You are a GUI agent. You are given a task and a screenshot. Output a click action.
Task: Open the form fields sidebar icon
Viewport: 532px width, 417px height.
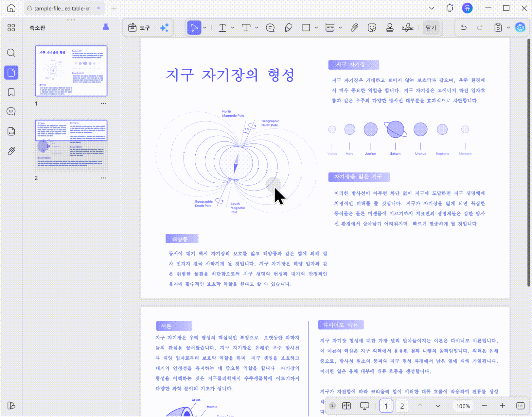(11, 131)
